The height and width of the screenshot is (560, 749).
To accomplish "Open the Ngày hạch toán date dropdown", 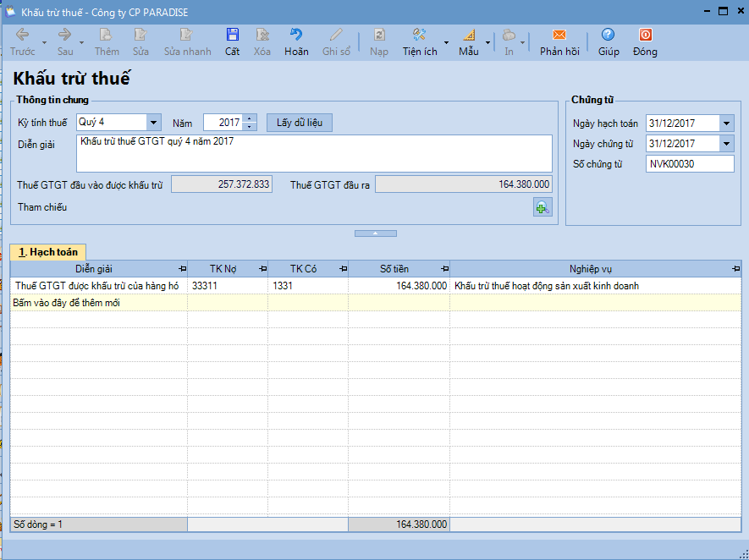I will (x=726, y=124).
